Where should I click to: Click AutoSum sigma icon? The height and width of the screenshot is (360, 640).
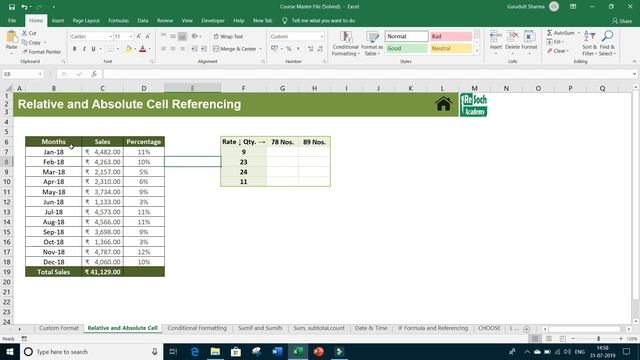(549, 33)
